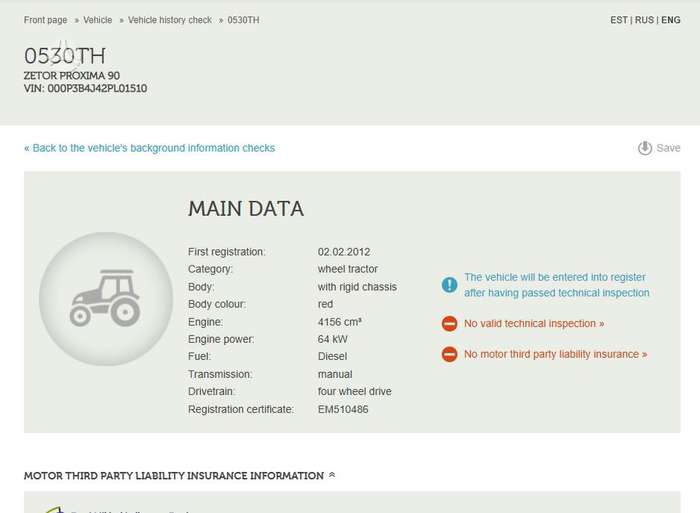Click the blue exclamation info icon
Image resolution: width=700 pixels, height=513 pixels.
[449, 284]
